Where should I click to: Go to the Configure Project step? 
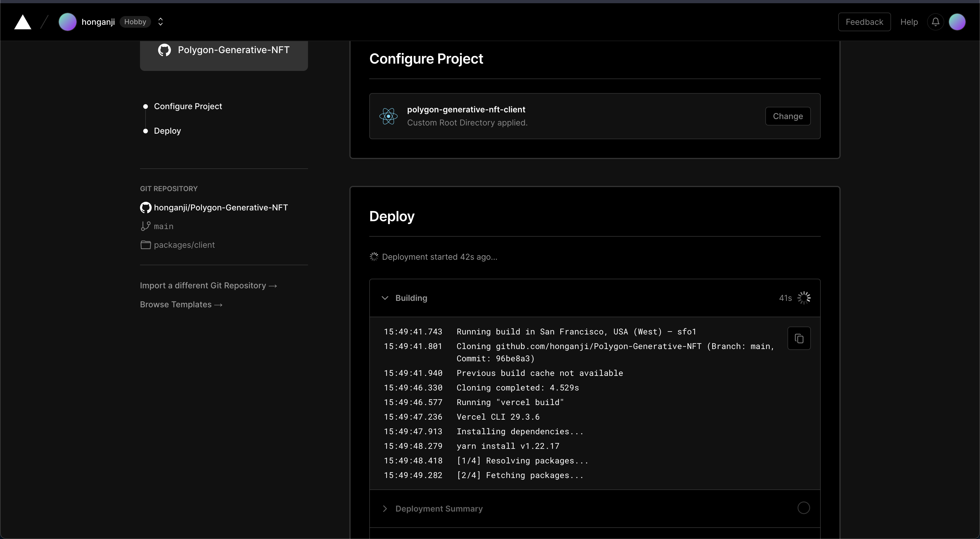pyautogui.click(x=188, y=106)
